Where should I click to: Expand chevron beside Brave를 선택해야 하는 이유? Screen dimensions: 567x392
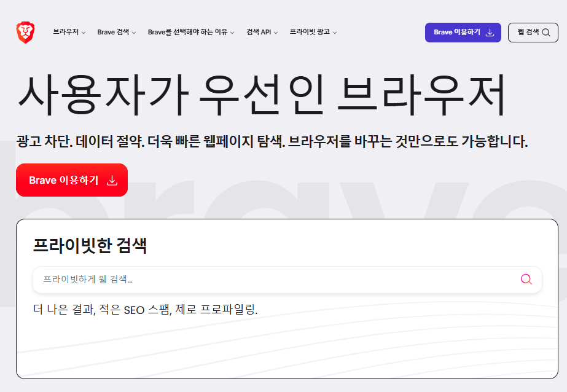click(232, 33)
